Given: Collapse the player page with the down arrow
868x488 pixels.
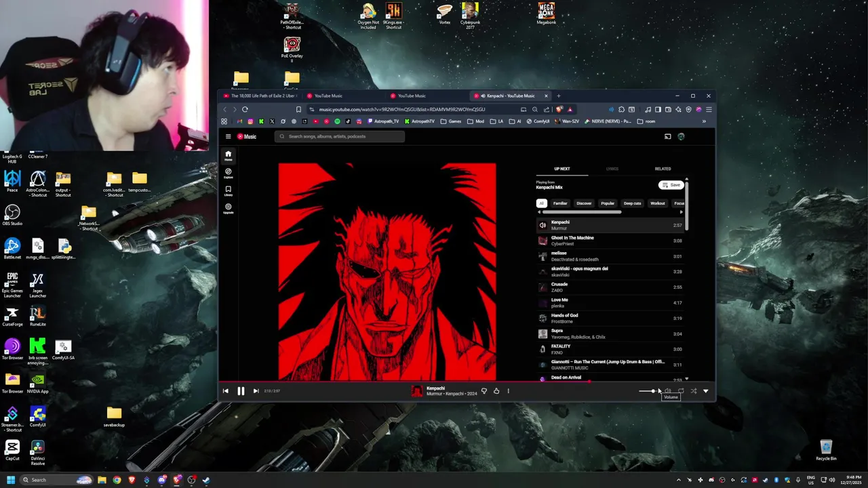Looking at the screenshot, I should pos(706,391).
